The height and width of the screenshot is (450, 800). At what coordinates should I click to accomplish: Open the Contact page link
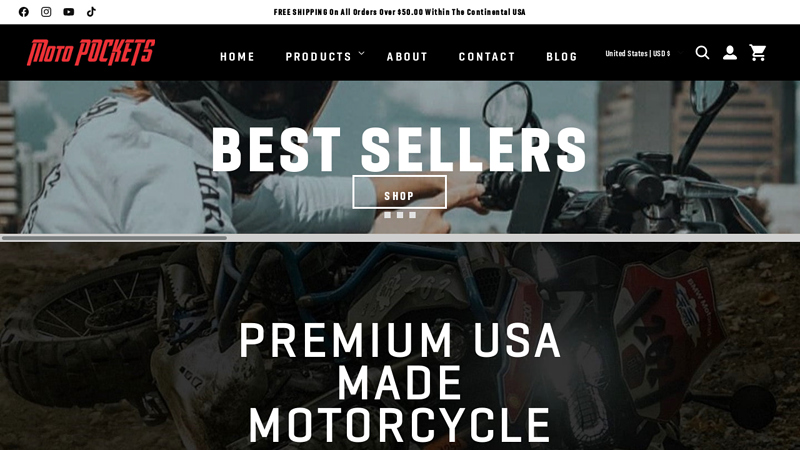point(487,57)
